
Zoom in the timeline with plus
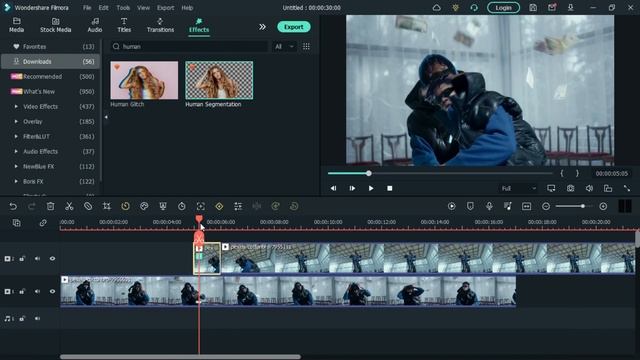point(603,207)
